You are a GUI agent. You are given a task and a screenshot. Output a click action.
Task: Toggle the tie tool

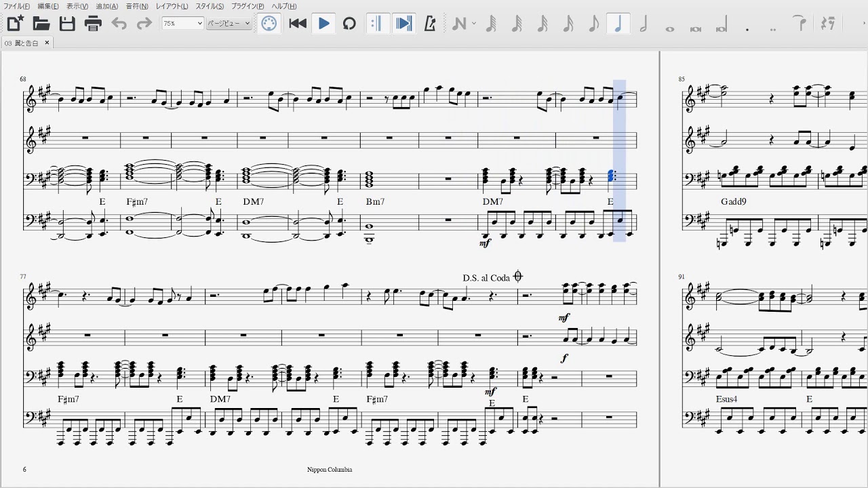tap(801, 24)
